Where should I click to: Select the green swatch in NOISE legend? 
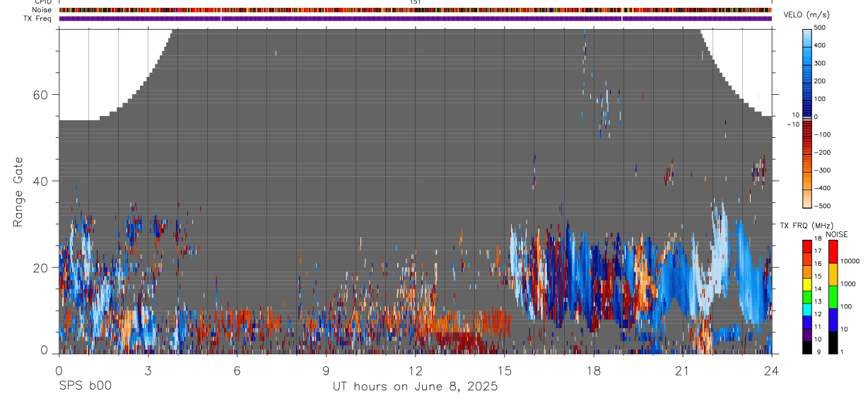point(833,297)
